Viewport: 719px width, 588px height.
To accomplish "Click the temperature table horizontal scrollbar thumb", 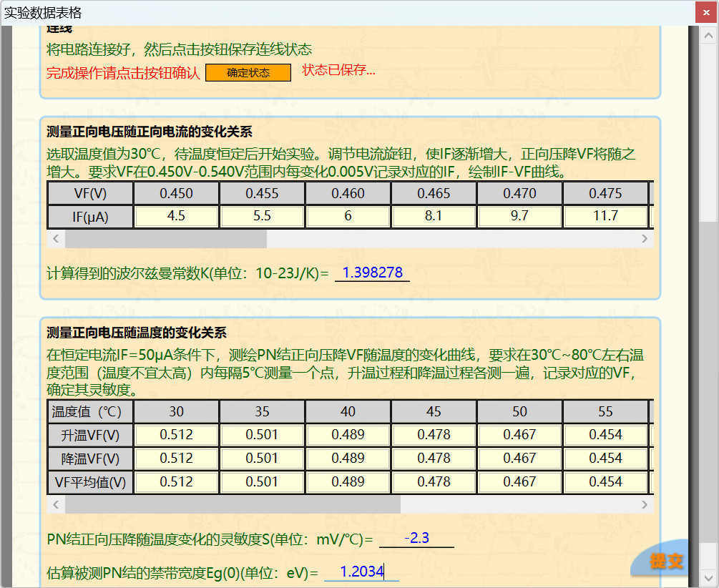I will pos(233,505).
